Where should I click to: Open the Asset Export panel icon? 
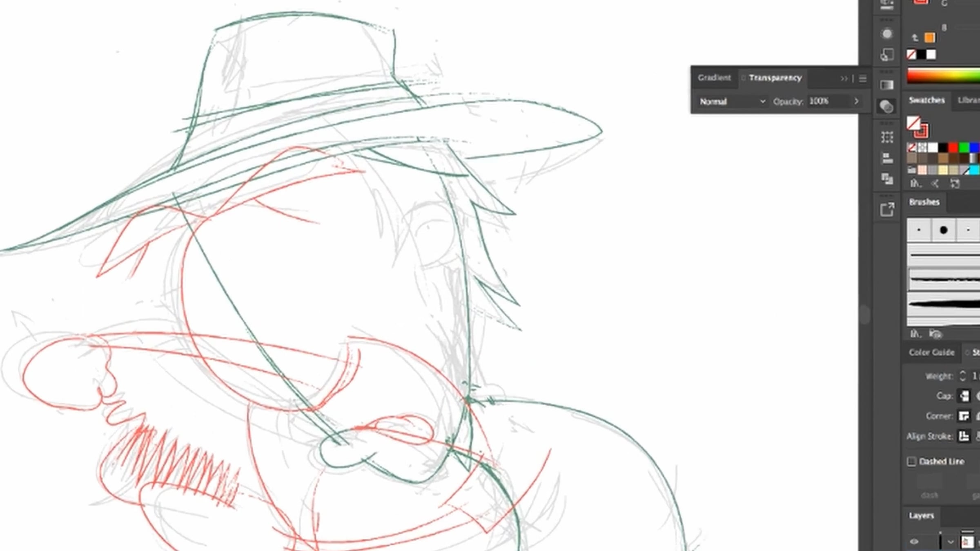886,210
